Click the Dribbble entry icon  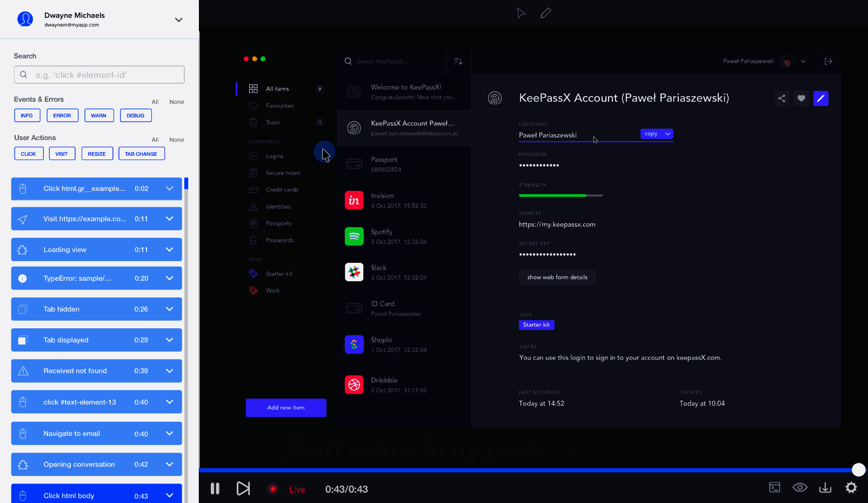[354, 385]
